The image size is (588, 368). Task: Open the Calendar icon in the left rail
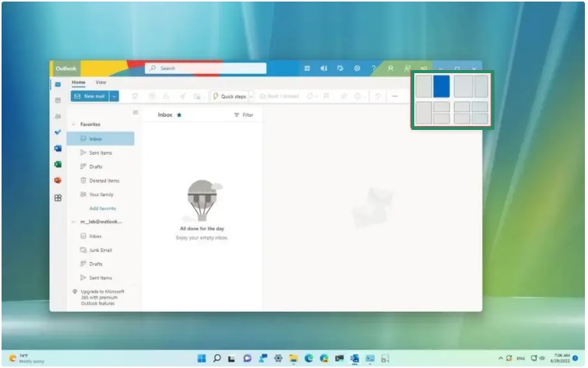[x=58, y=100]
